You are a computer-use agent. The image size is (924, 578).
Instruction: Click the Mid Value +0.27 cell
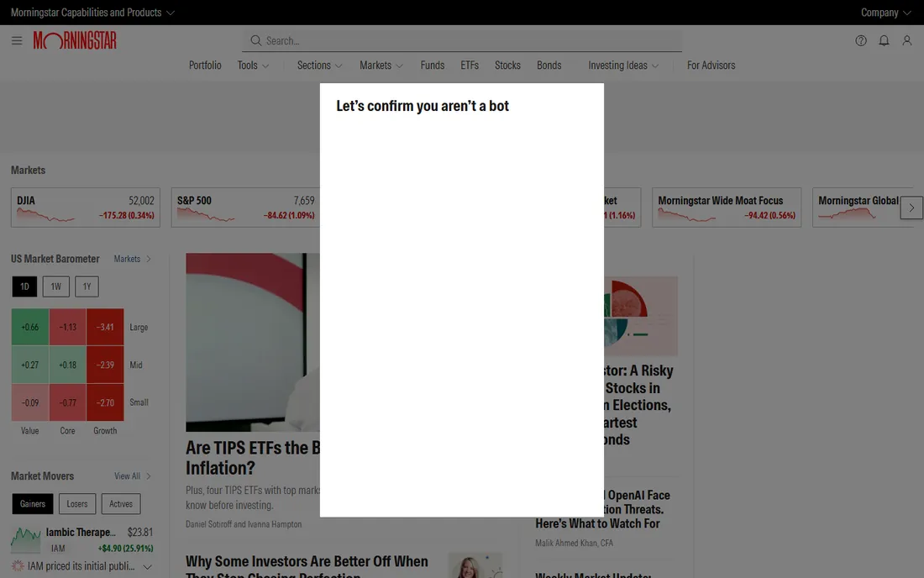[30, 365]
